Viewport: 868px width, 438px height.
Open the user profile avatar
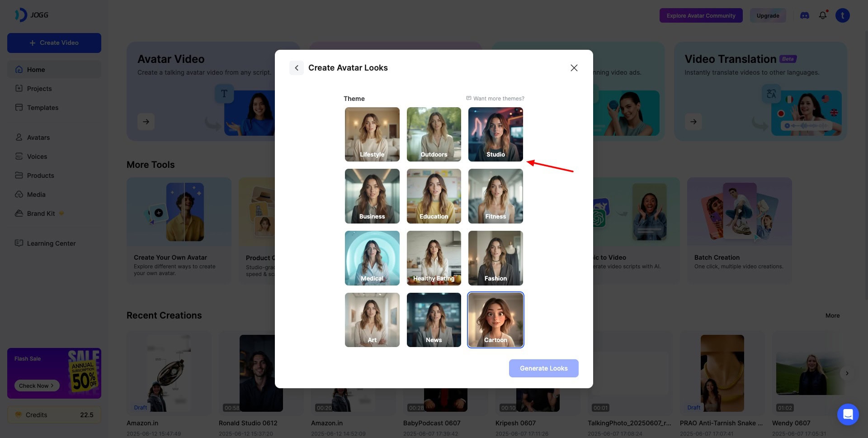tap(842, 15)
